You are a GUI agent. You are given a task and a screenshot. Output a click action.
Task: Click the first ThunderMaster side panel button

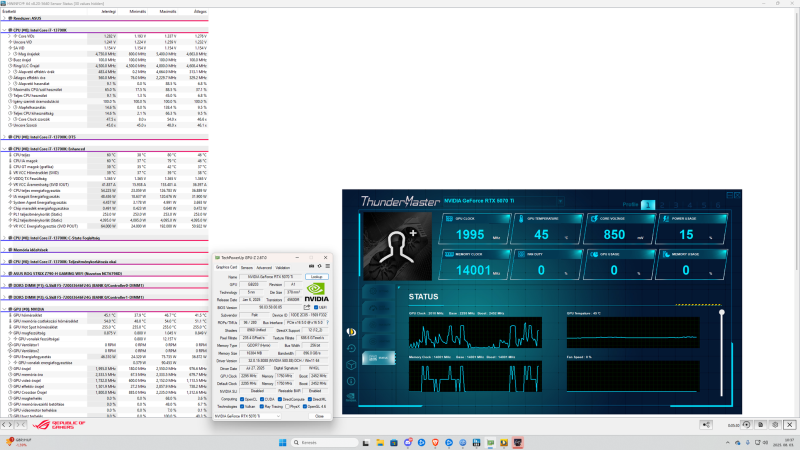pos(379,291)
